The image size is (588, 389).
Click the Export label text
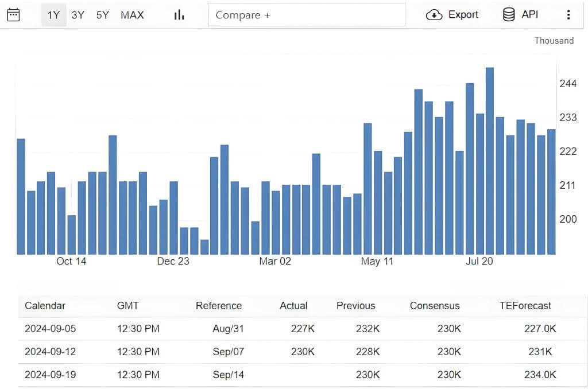point(463,15)
